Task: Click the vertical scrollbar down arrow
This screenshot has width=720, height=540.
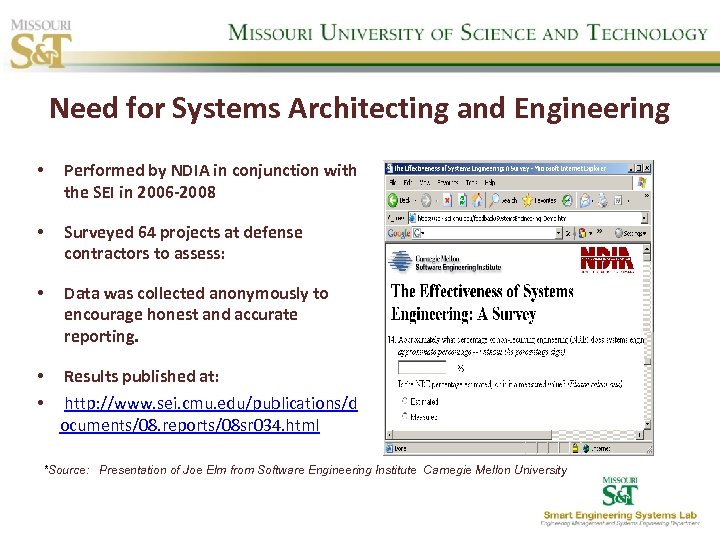Action: pyautogui.click(x=647, y=425)
